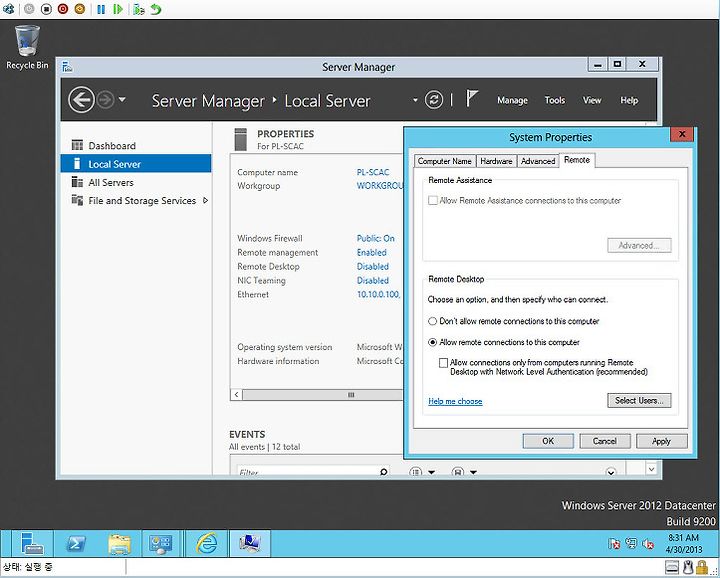Switch to Remote tab

click(x=577, y=160)
